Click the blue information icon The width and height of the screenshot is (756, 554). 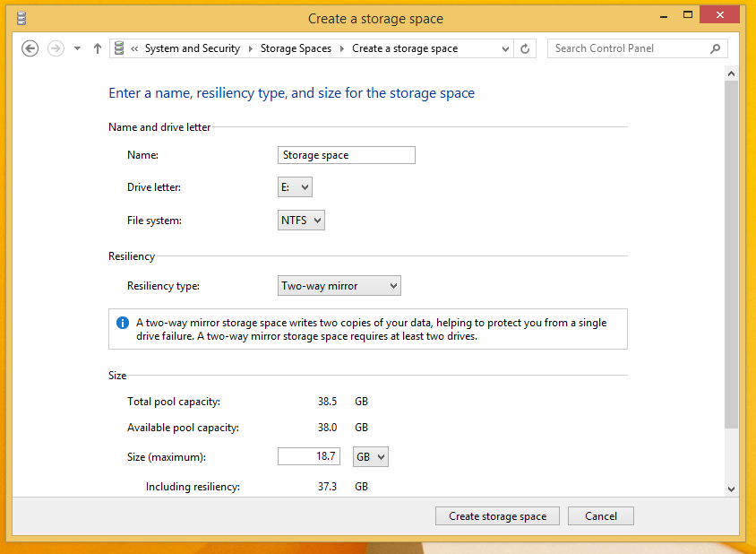pyautogui.click(x=123, y=323)
